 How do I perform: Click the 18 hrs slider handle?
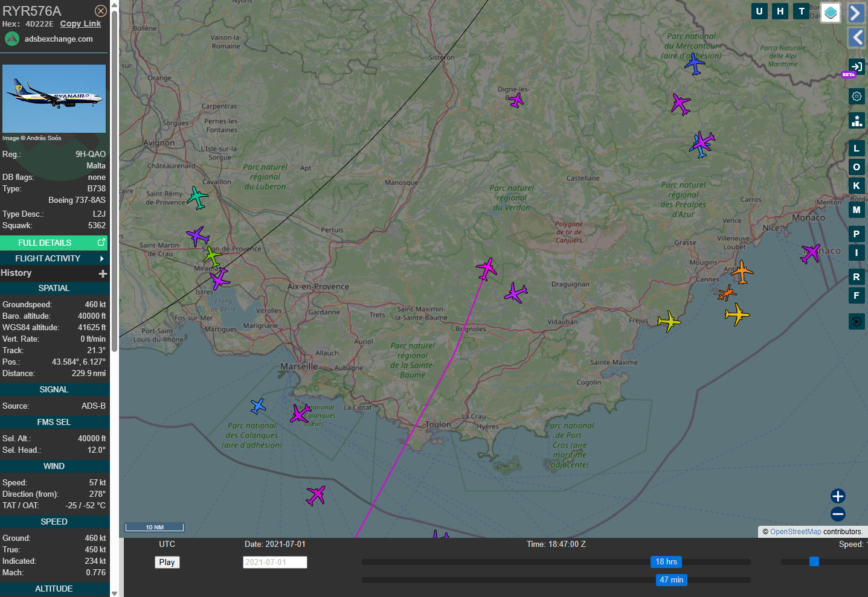(x=666, y=562)
